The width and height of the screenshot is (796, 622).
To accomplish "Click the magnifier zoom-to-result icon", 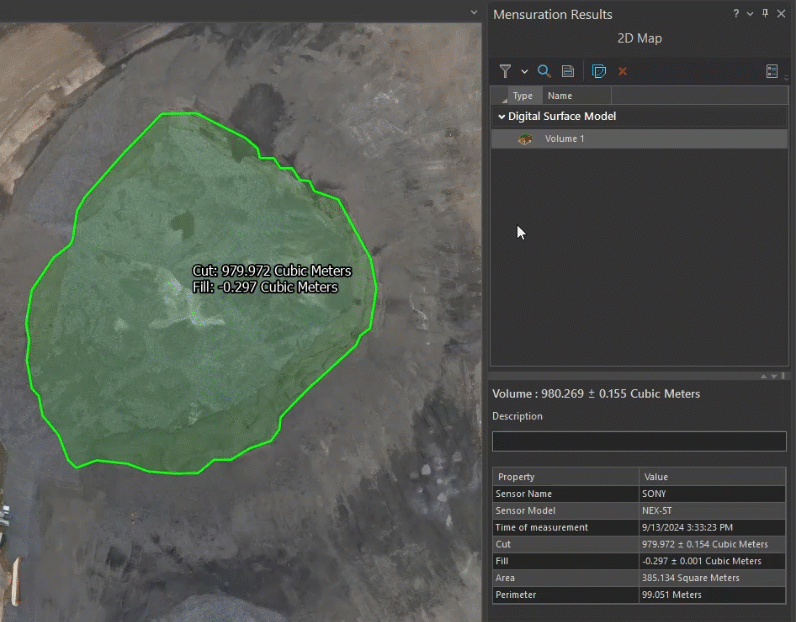I will [x=544, y=71].
